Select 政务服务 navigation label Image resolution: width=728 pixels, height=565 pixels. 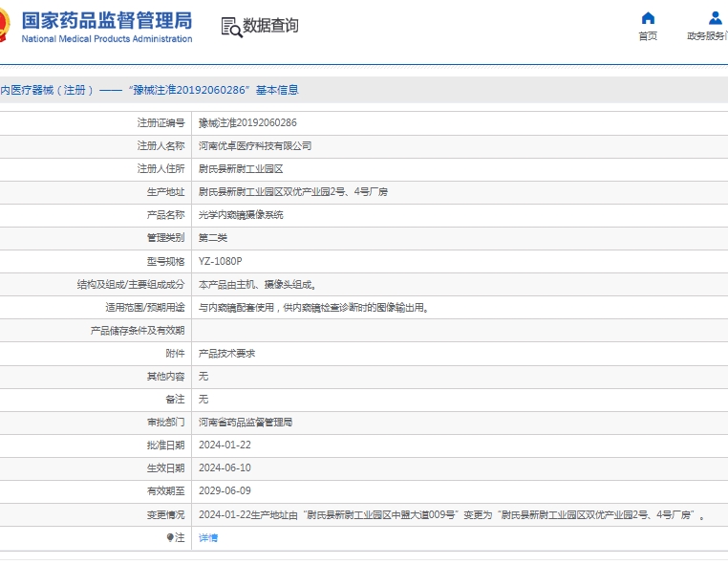tap(707, 36)
